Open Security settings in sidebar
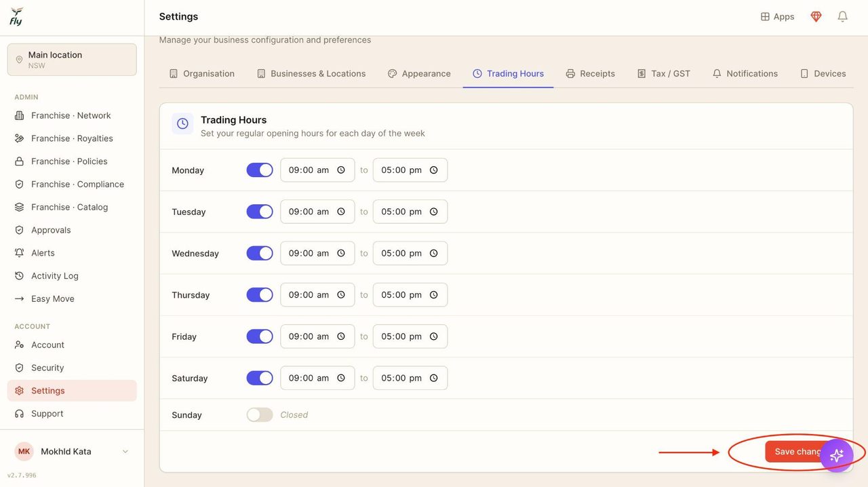 pos(72,368)
